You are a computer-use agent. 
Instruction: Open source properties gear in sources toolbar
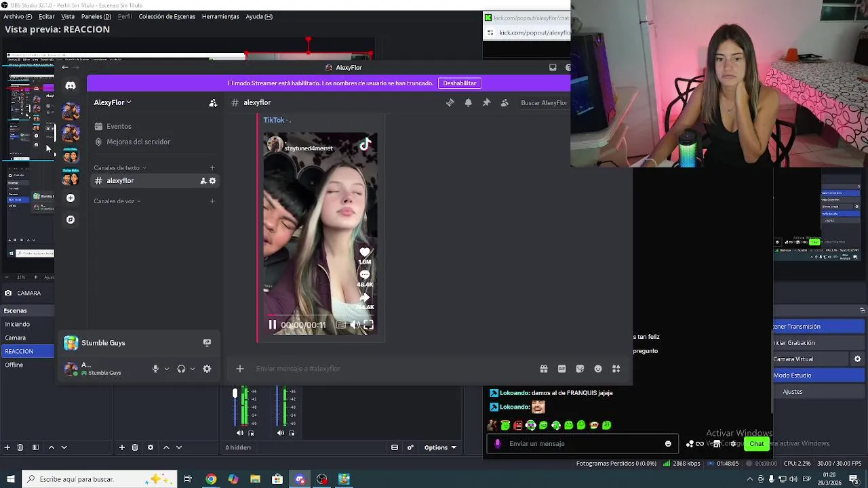click(x=151, y=447)
